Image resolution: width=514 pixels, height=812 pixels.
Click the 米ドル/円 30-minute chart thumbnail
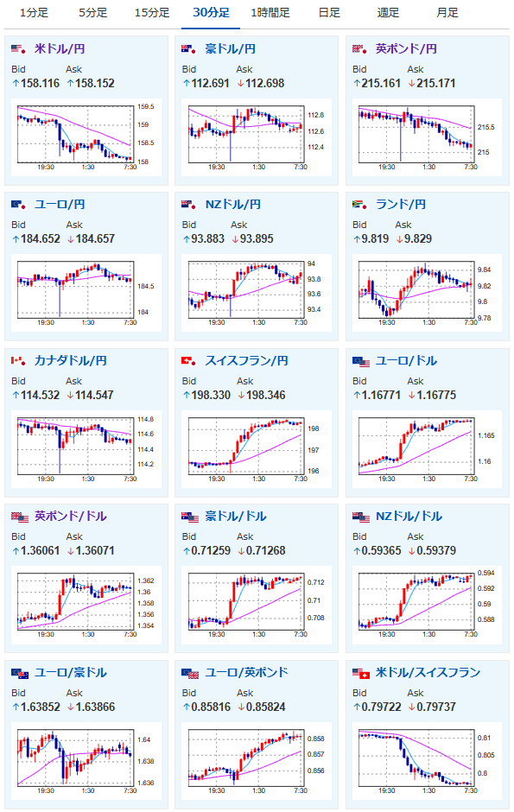pyautogui.click(x=86, y=137)
